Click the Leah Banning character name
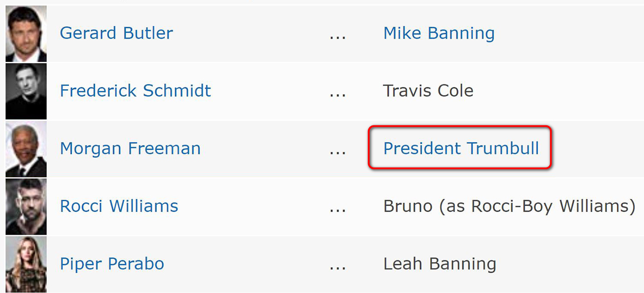644x293 pixels. [439, 264]
